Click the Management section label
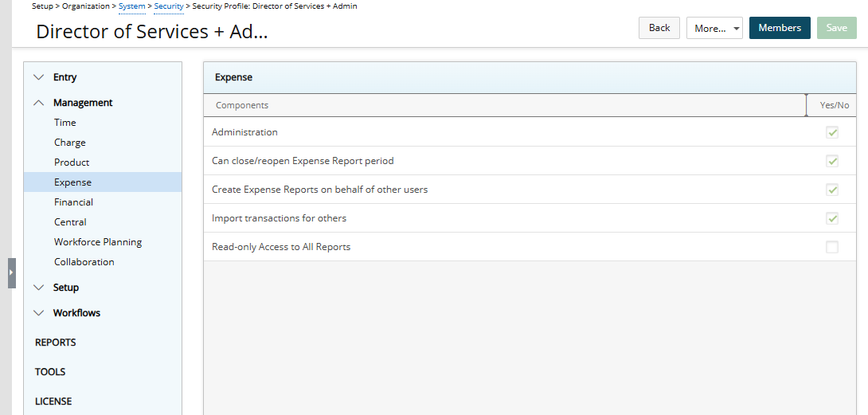Screen dimensions: 868x415 point(83,103)
